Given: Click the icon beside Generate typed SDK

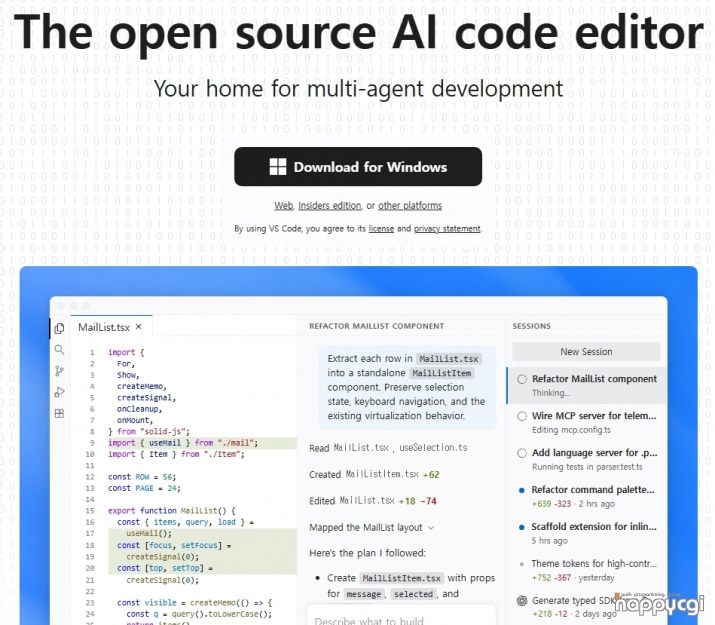Looking at the screenshot, I should pyautogui.click(x=522, y=601).
